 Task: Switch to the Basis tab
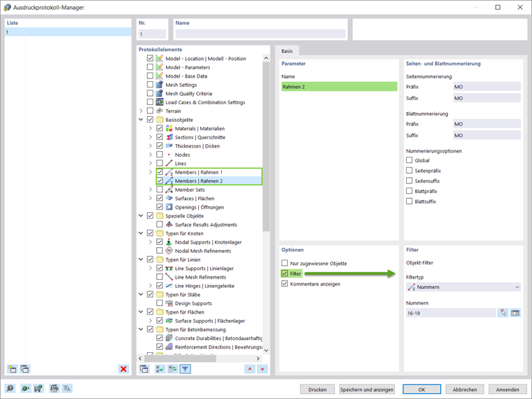pyautogui.click(x=287, y=51)
